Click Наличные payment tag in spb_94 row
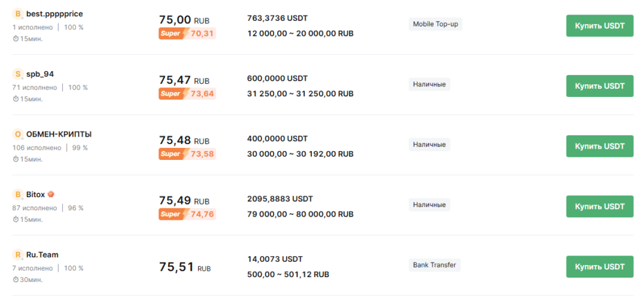This screenshot has width=644, height=299. tap(429, 84)
